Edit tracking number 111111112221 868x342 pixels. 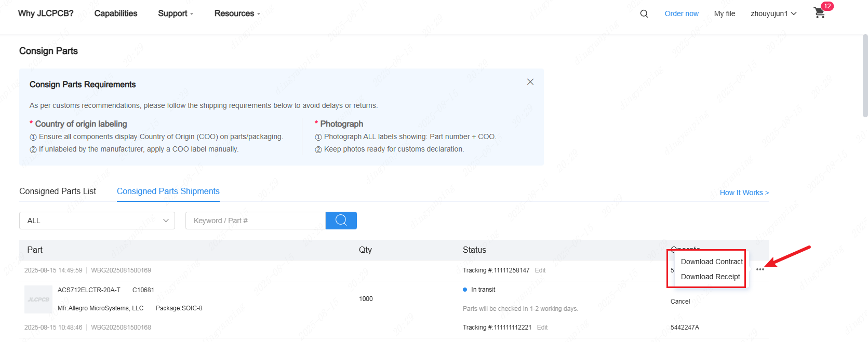tap(542, 327)
